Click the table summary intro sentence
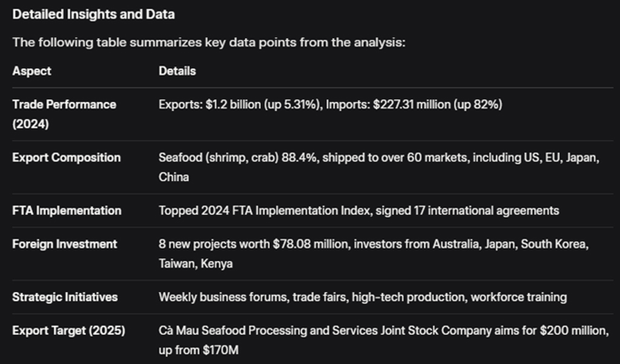The height and width of the screenshot is (364, 620). click(x=208, y=43)
